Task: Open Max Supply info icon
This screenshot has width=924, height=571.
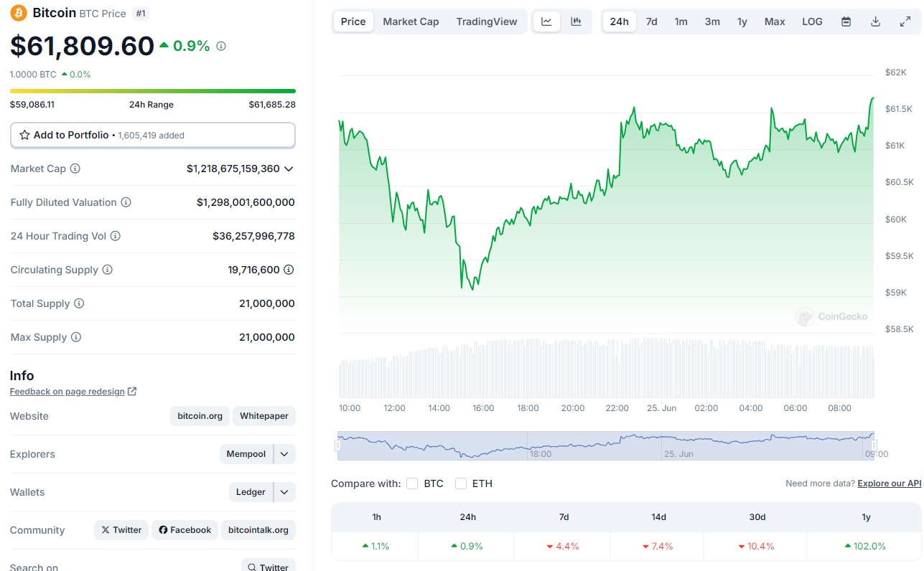Action: (76, 337)
